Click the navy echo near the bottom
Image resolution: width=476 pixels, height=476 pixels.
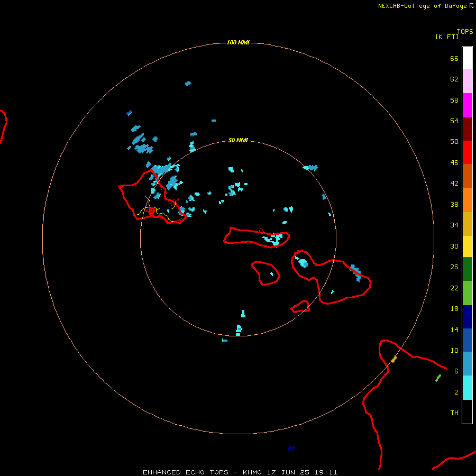(291, 448)
